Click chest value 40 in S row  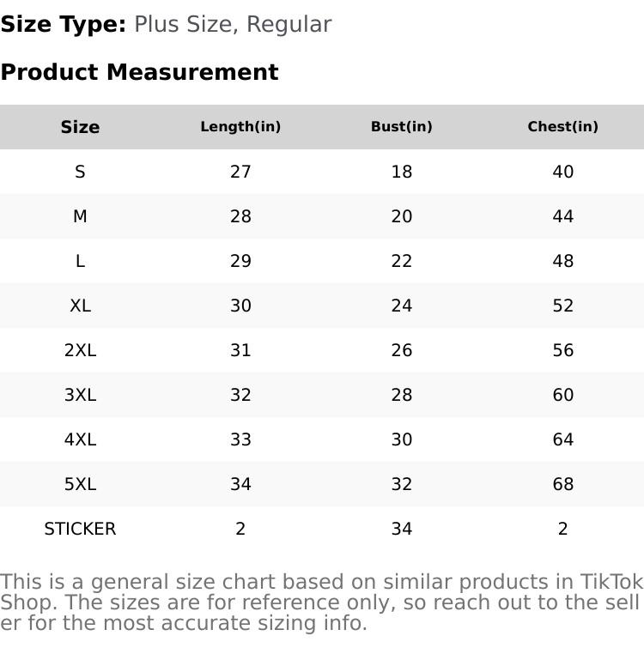pos(562,172)
